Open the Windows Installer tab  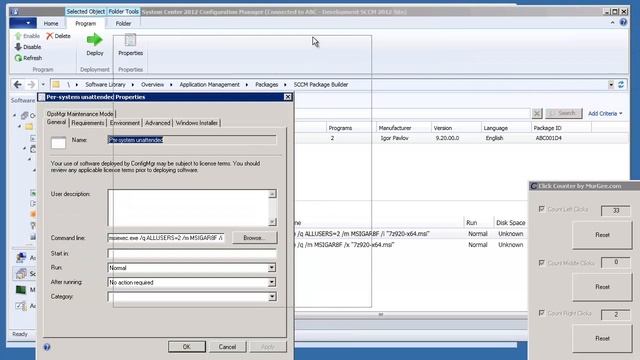196,123
